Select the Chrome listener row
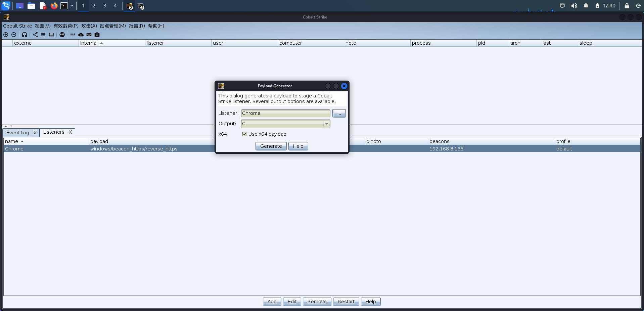The image size is (644, 311). tap(322, 149)
